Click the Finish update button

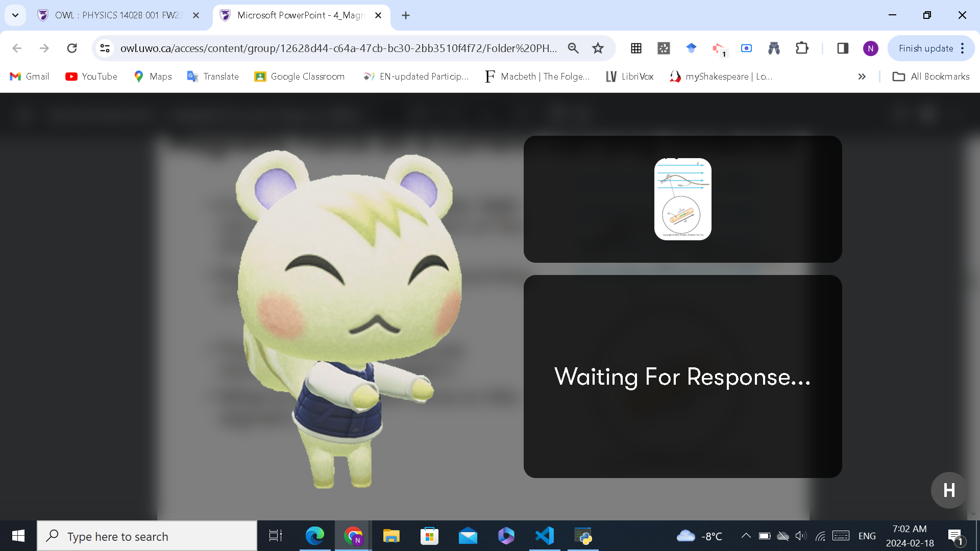point(926,48)
